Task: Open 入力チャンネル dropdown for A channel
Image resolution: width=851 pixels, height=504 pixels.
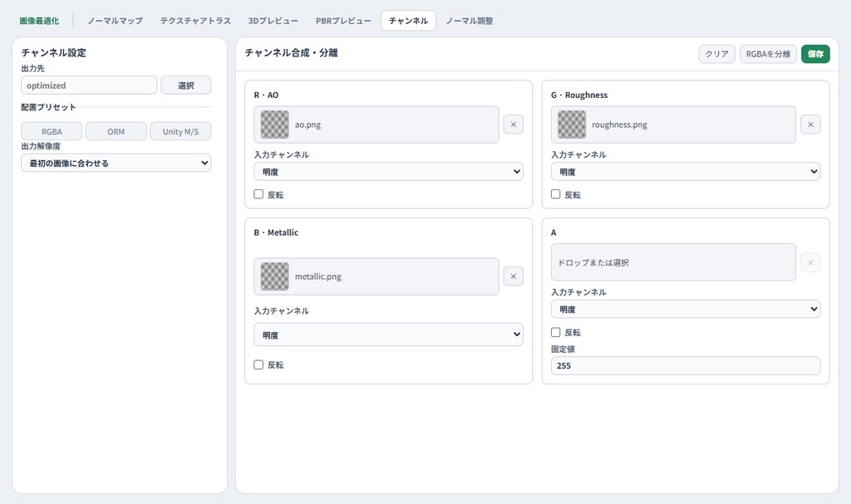Action: pyautogui.click(x=686, y=309)
